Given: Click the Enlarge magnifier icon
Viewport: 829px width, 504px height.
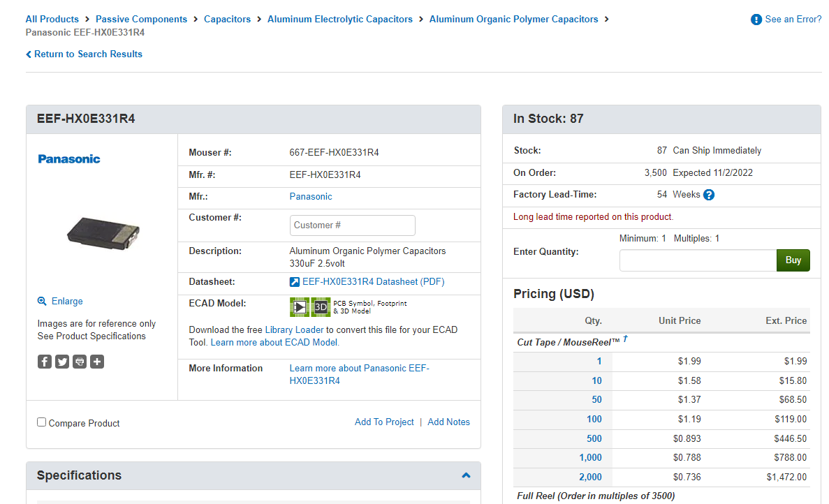Looking at the screenshot, I should tap(42, 301).
